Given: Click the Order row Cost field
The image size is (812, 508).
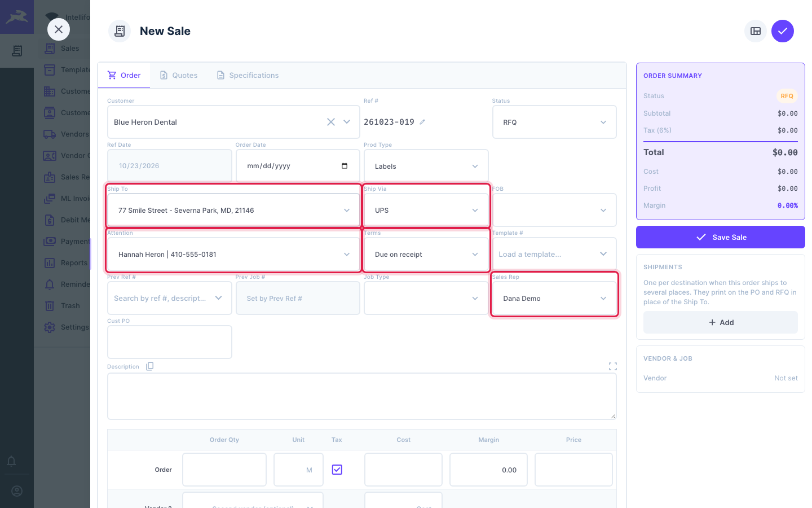Looking at the screenshot, I should coord(403,470).
